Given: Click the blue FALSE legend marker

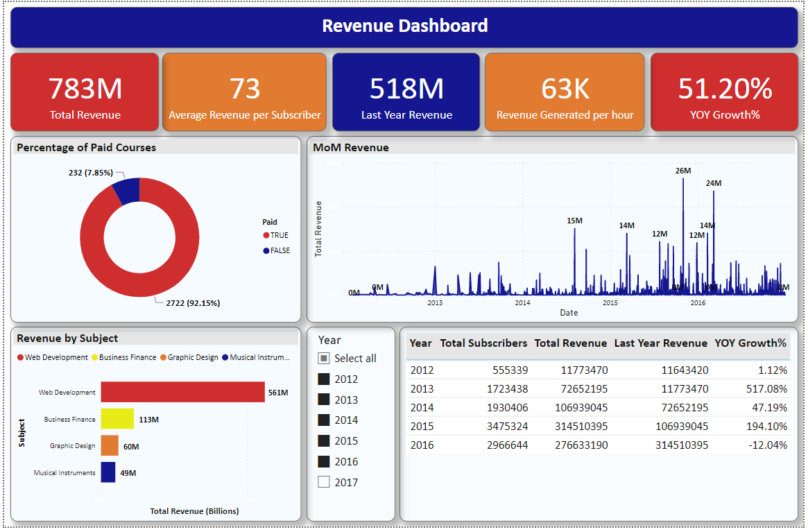Looking at the screenshot, I should pyautogui.click(x=266, y=250).
